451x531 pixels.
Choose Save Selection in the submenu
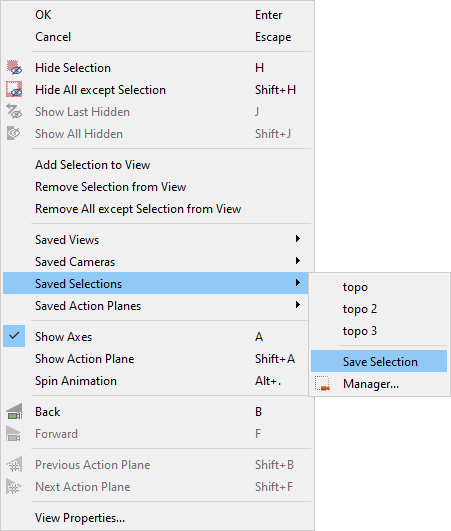pos(379,361)
